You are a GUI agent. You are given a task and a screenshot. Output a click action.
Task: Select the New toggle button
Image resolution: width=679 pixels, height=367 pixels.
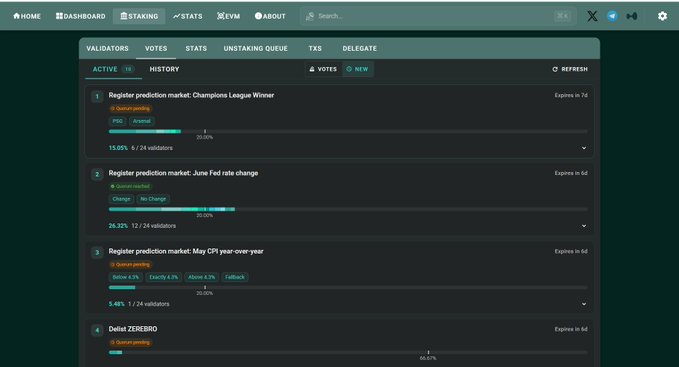click(x=358, y=69)
